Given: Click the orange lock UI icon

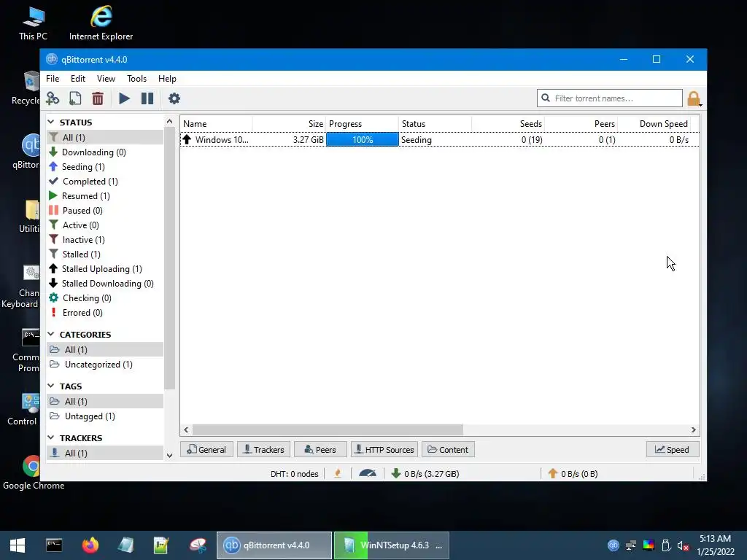Looking at the screenshot, I should 694,98.
